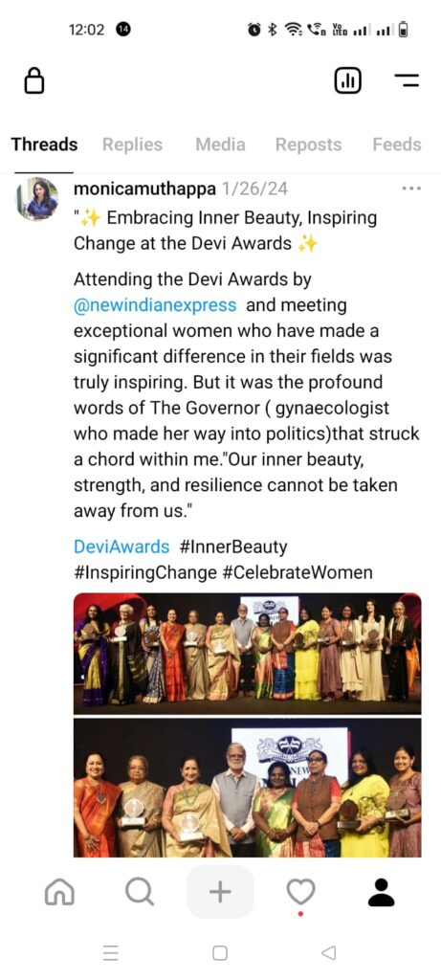Select the profile person icon

(381, 892)
